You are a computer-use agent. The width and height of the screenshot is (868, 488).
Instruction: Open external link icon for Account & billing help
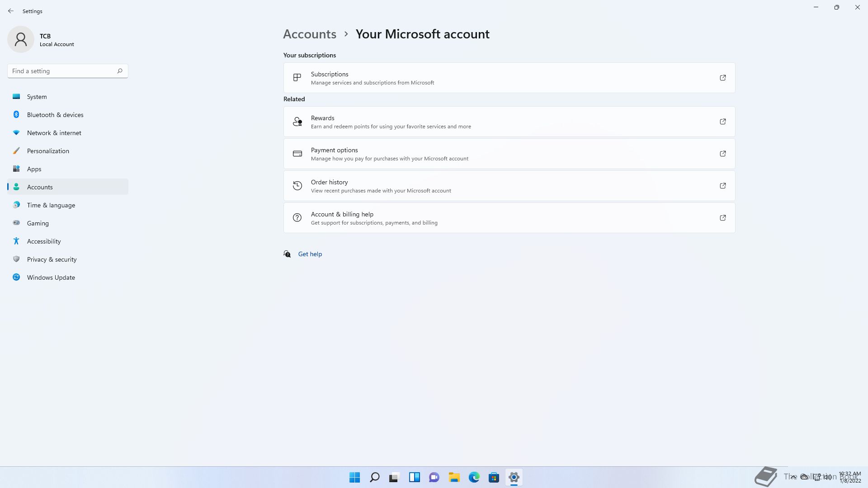(x=723, y=218)
